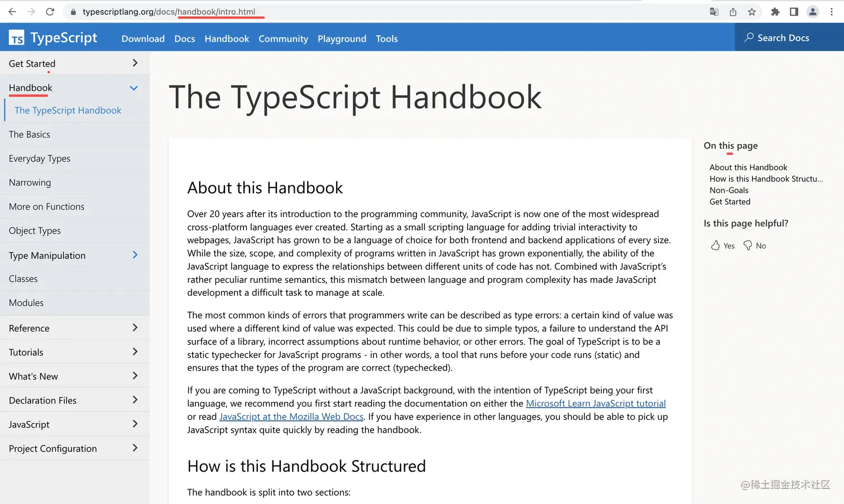844x504 pixels.
Task: Open the Docs nav item
Action: (185, 39)
